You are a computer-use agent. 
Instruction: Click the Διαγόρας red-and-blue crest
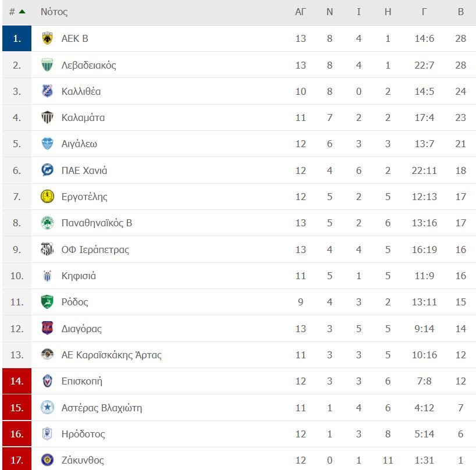click(47, 328)
